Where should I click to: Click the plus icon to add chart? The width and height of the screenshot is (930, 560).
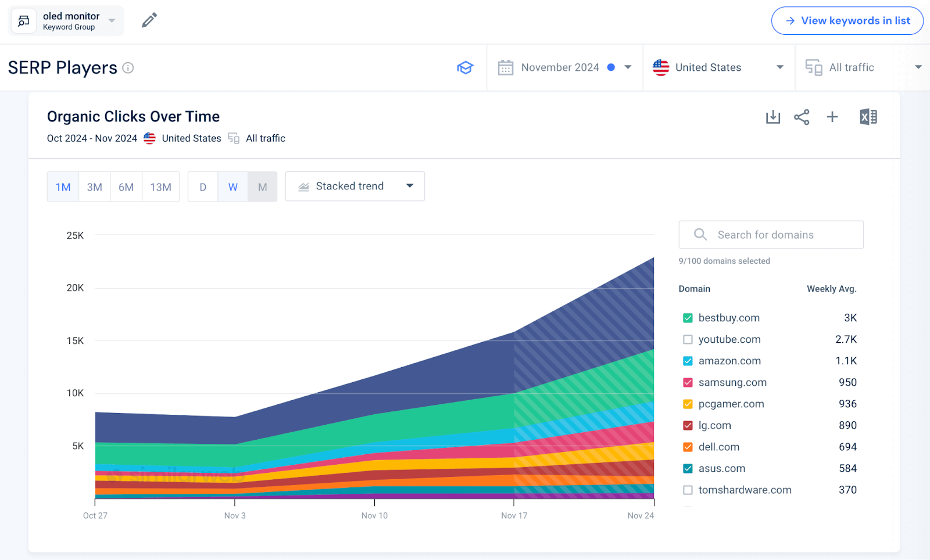(832, 117)
